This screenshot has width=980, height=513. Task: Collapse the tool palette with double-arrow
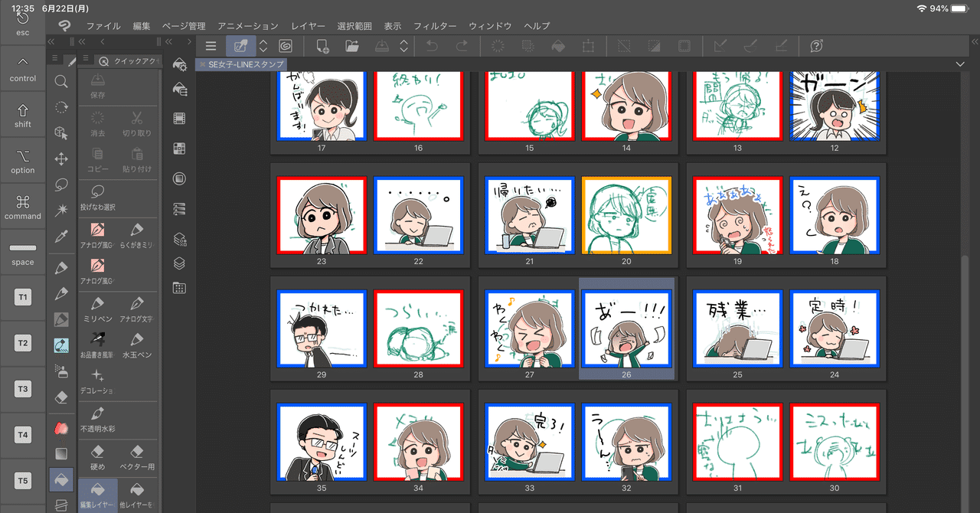(x=51, y=41)
